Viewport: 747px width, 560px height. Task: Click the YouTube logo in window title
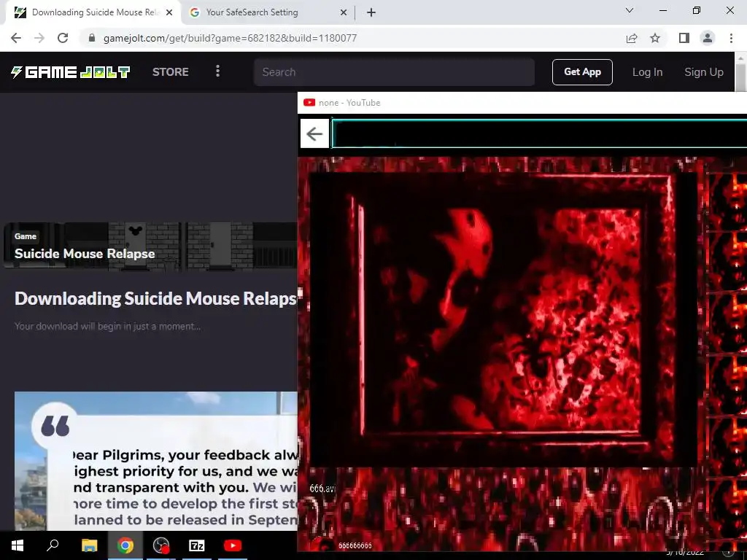tap(309, 102)
